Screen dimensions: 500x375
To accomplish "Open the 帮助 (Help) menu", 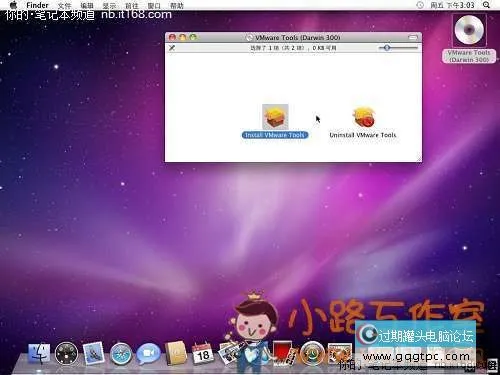I will click(177, 6).
